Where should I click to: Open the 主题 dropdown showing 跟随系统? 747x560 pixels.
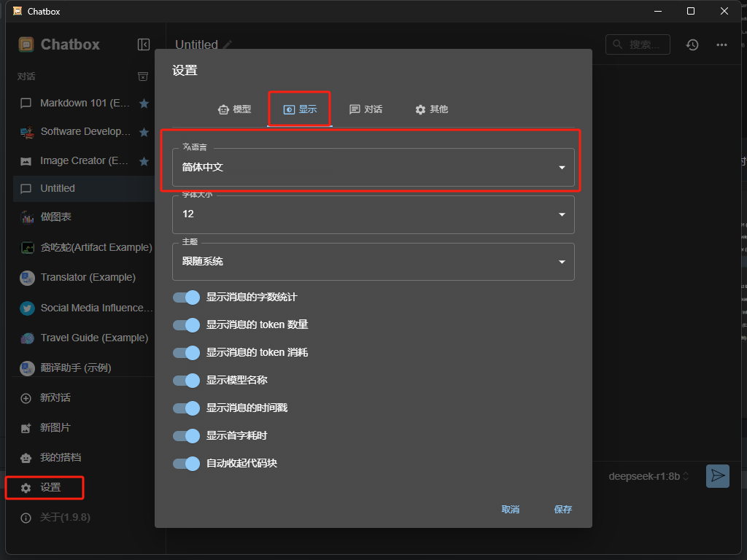tap(373, 262)
